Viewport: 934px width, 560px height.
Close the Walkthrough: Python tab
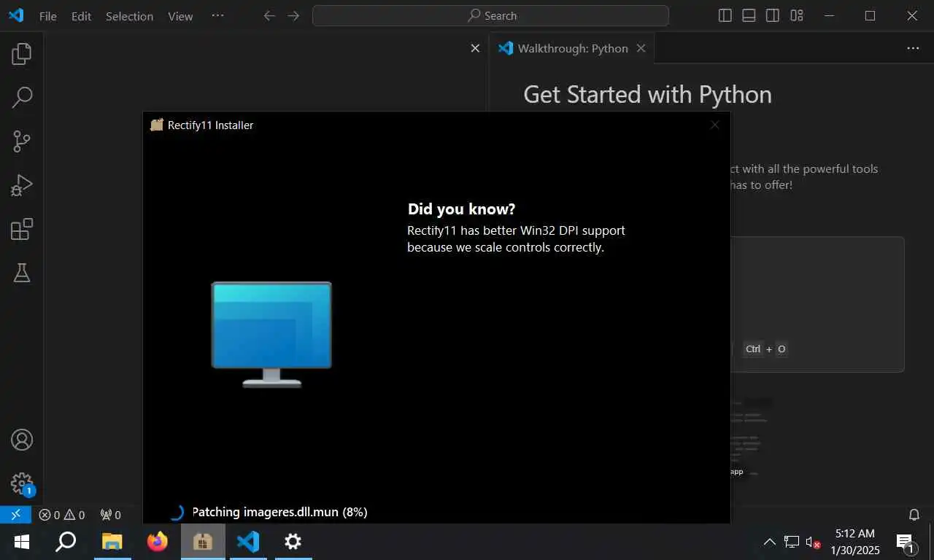click(641, 48)
